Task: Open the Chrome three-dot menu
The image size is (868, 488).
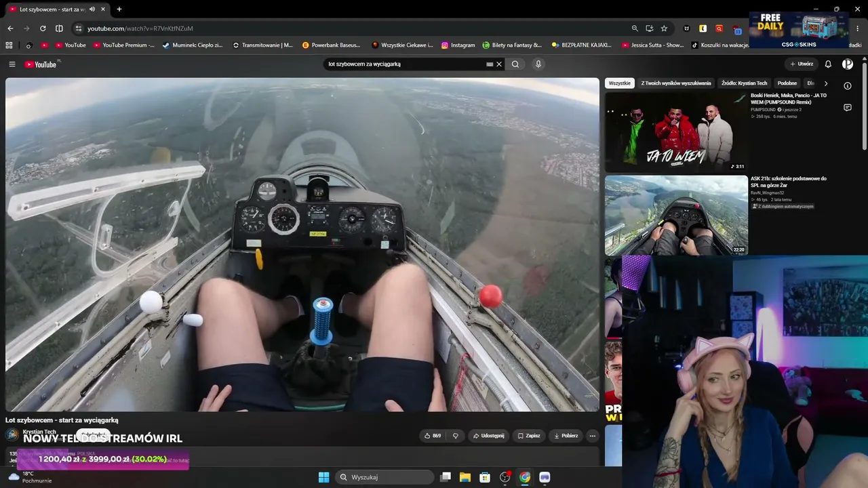Action: tap(858, 28)
